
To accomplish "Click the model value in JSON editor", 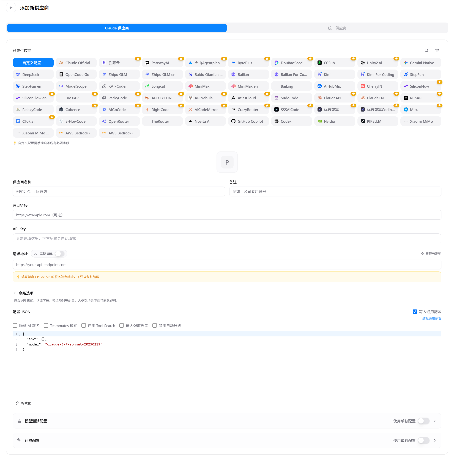I will [x=74, y=344].
